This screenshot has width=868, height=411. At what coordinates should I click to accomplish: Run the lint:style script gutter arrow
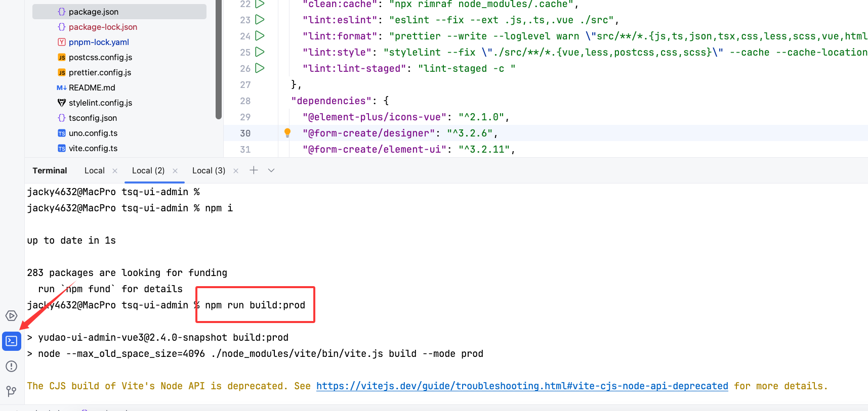click(260, 52)
